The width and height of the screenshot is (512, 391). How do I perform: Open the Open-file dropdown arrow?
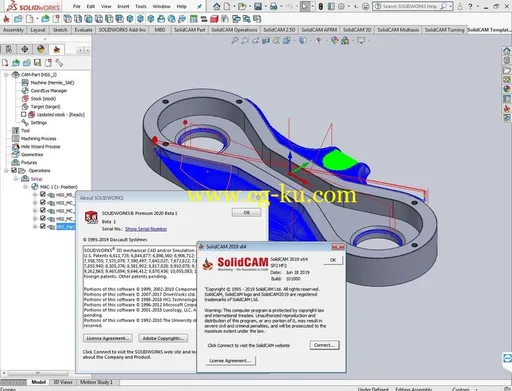(x=250, y=6)
